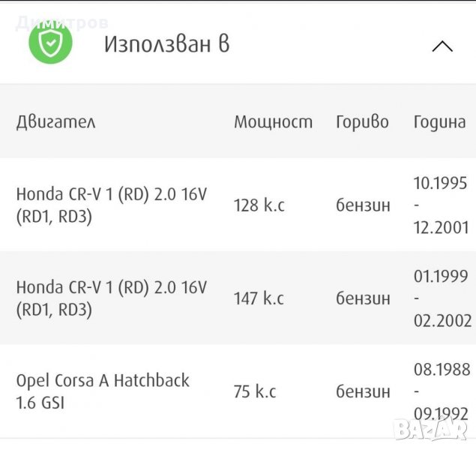Select the 01.1999 - 02.2002 year range
This screenshot has height=450, width=476.
442,298
